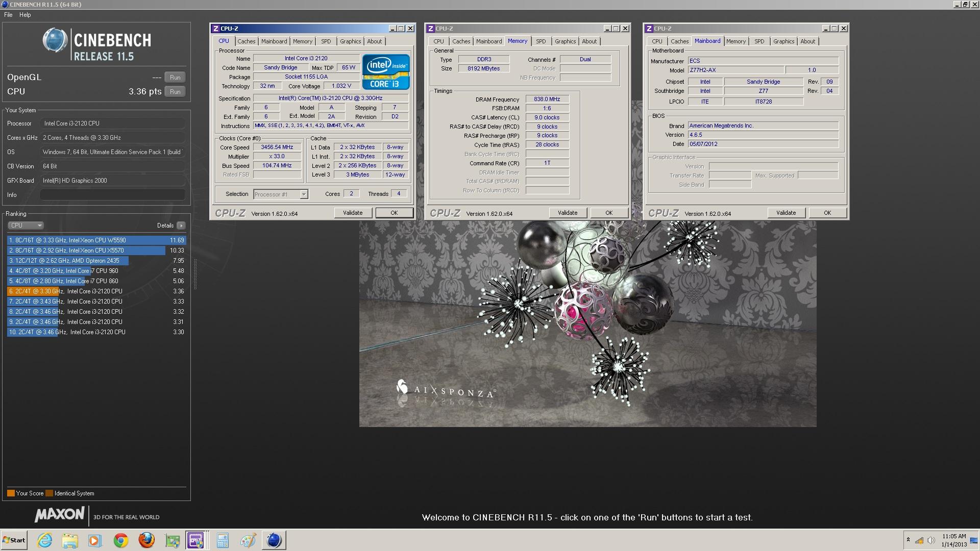Open Internet Explorer from the taskbar
Image resolution: width=980 pixels, height=551 pixels.
coord(45,540)
